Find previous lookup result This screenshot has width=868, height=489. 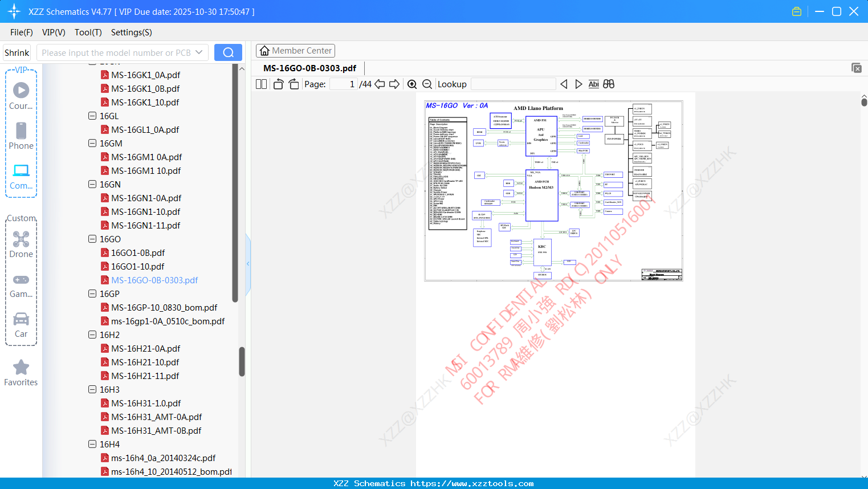pyautogui.click(x=564, y=84)
